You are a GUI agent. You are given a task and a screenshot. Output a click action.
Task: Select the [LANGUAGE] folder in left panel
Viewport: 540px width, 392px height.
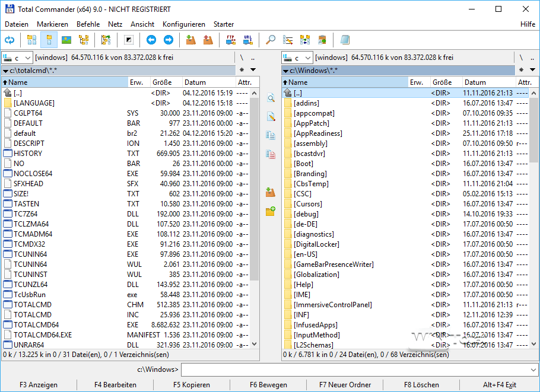point(126,103)
